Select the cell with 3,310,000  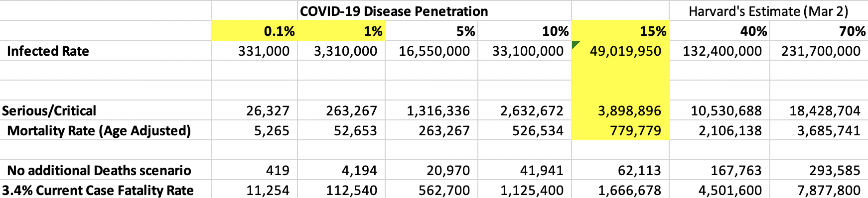[341, 51]
